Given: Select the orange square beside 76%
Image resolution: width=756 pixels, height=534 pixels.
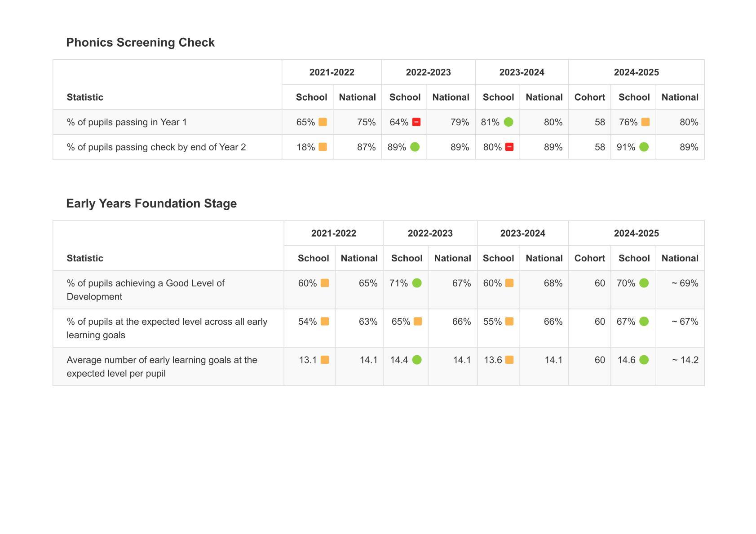Looking at the screenshot, I should (x=645, y=122).
